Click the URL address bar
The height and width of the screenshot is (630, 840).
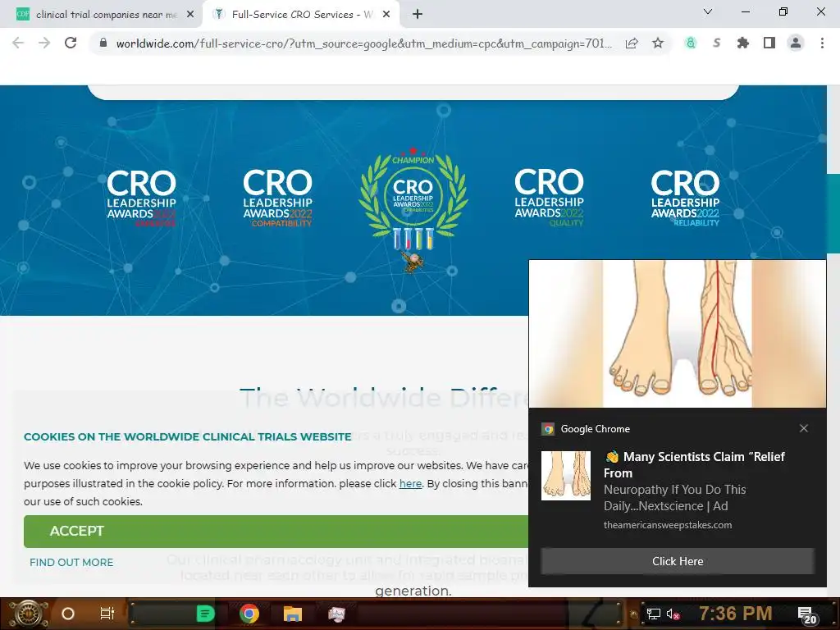(363, 43)
